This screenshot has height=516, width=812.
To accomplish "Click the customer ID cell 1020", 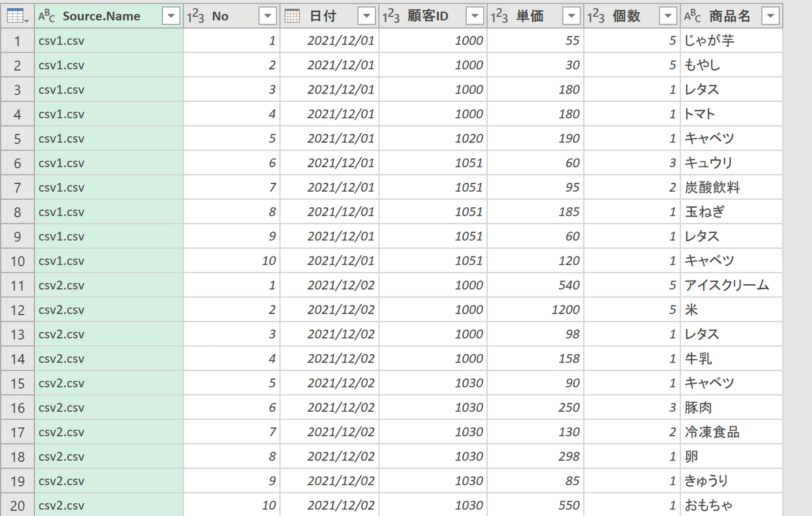I will click(x=433, y=138).
